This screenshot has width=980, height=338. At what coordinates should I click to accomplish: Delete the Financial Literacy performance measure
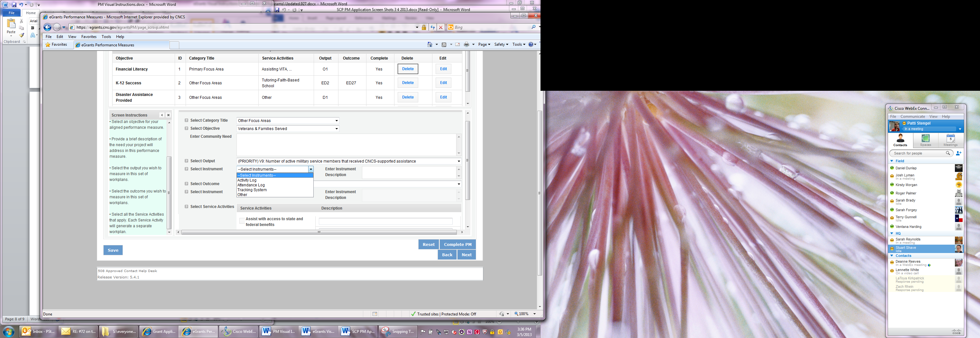[x=408, y=69]
